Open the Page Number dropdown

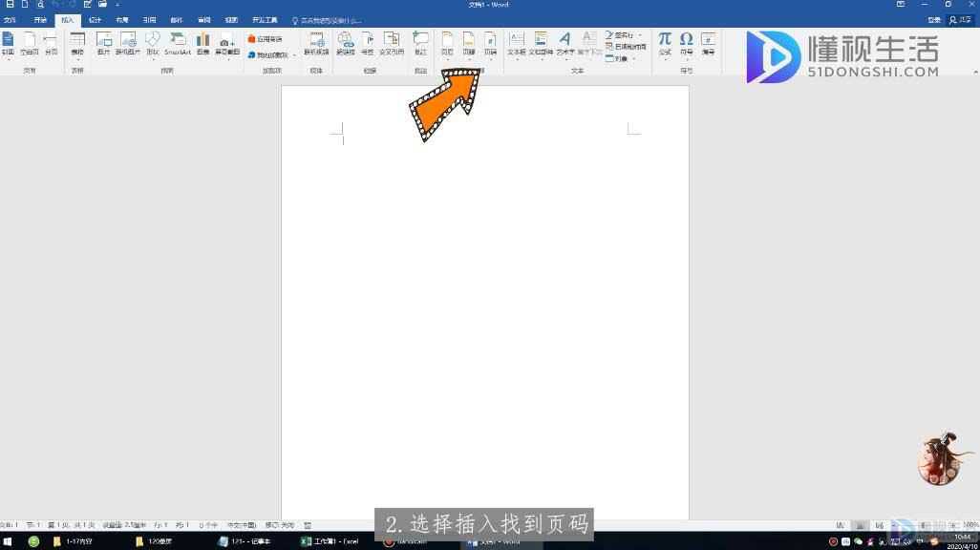tap(491, 44)
